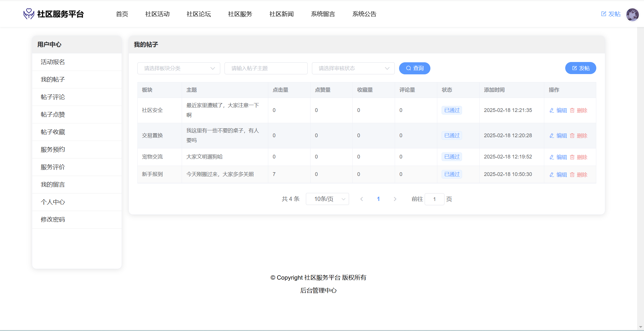Image resolution: width=644 pixels, height=331 pixels.
Task: Click the delete trash icon for 宠物交流 post
Action: point(572,157)
